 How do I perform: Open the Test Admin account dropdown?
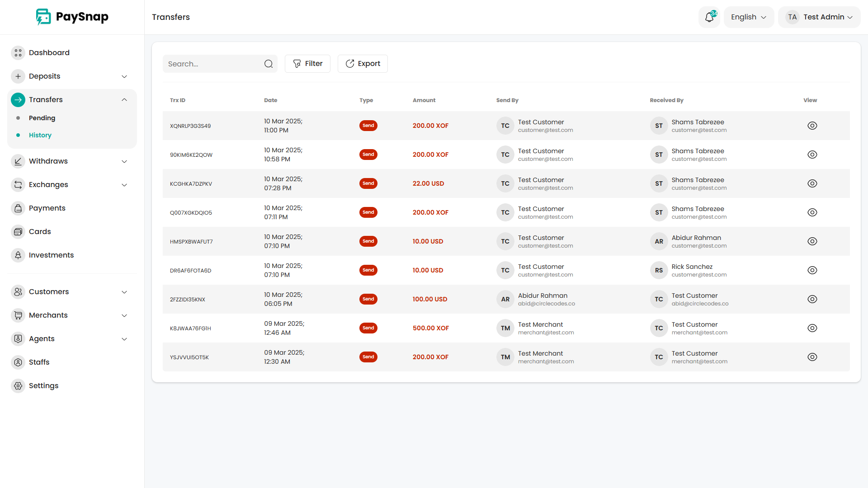(x=819, y=17)
